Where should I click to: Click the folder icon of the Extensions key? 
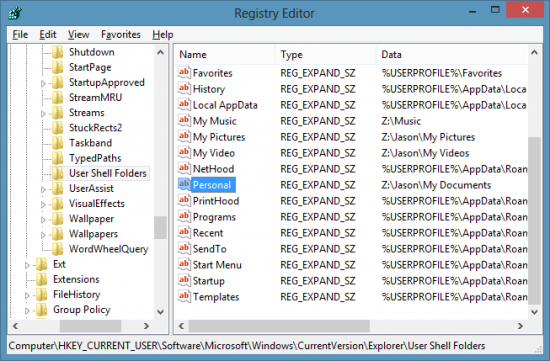[x=41, y=279]
